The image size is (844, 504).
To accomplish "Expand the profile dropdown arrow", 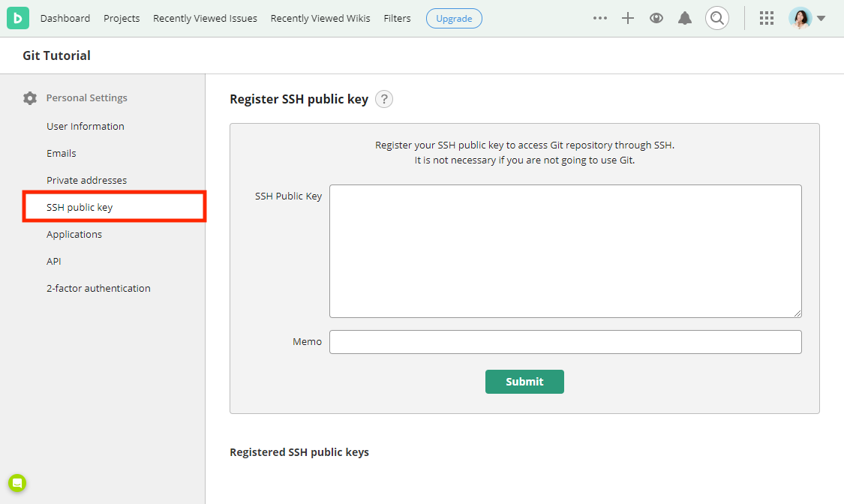I will tap(821, 18).
